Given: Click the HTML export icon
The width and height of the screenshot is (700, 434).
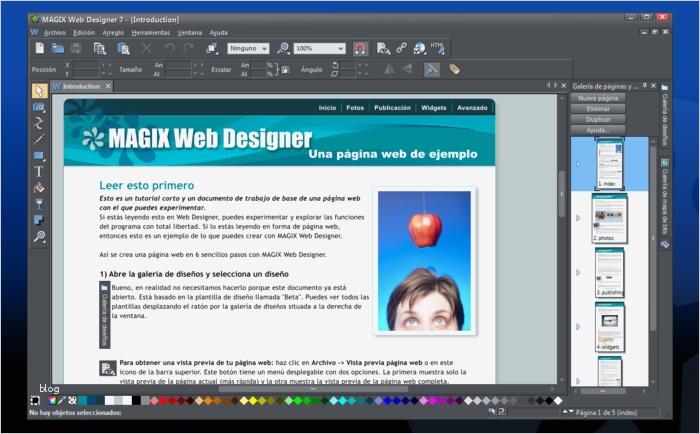Looking at the screenshot, I should tap(438, 47).
